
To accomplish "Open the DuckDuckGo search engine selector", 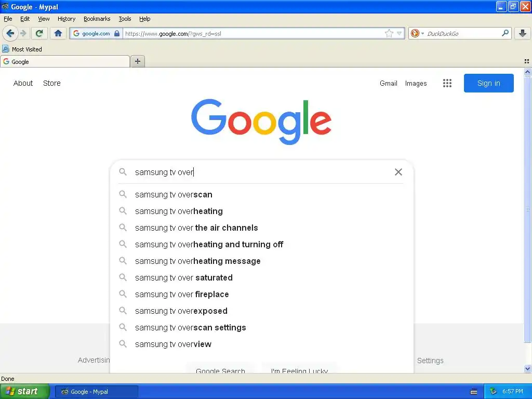I will click(417, 33).
